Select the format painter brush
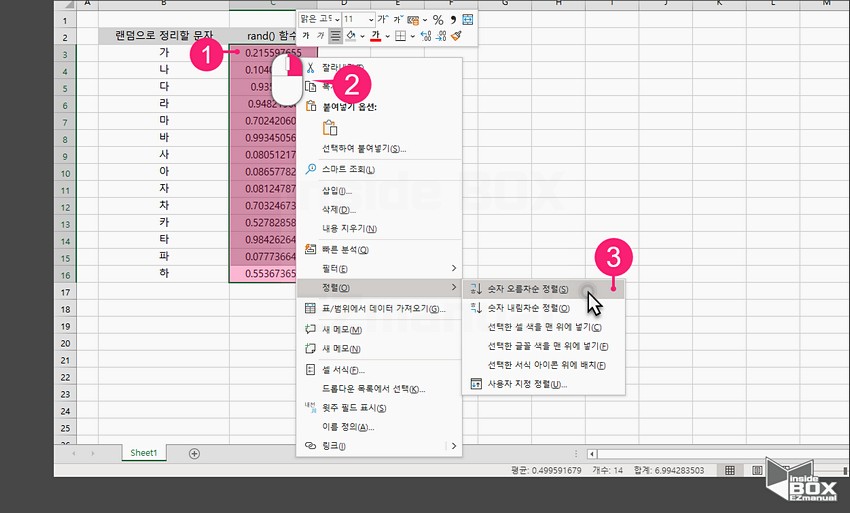Image resolution: width=850 pixels, height=513 pixels. tap(456, 36)
